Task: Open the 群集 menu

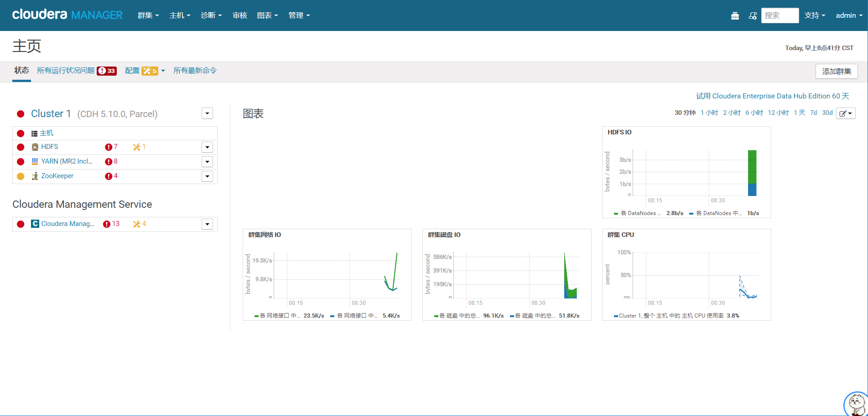Action: tap(148, 15)
